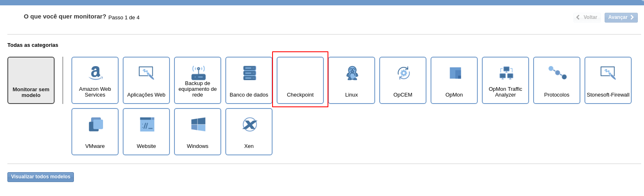Select the Amazon Web Services icon
This screenshot has width=644, height=196.
click(95, 73)
